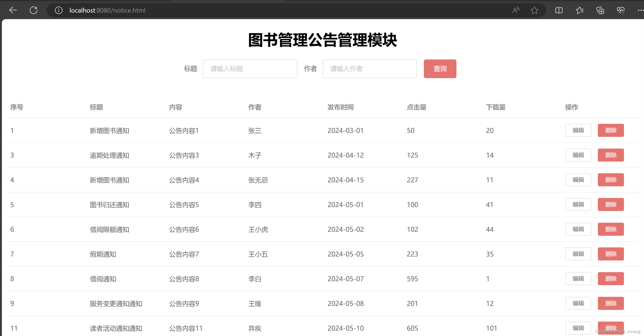Open the site information icon

[x=58, y=10]
